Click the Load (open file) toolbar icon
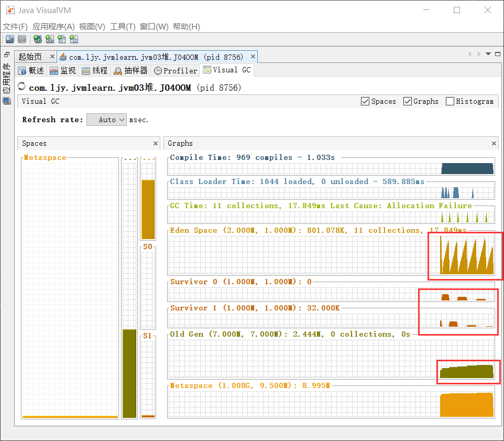 point(10,39)
